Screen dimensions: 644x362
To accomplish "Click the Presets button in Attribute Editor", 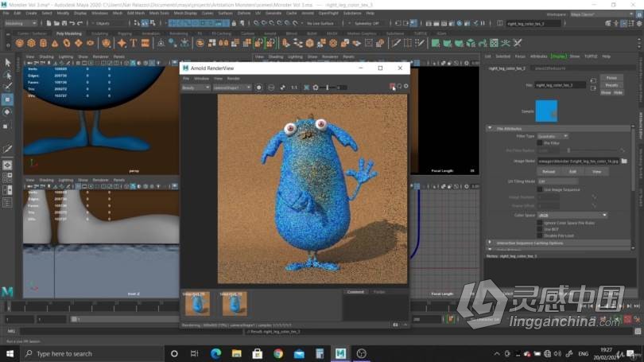I will coord(611,85).
